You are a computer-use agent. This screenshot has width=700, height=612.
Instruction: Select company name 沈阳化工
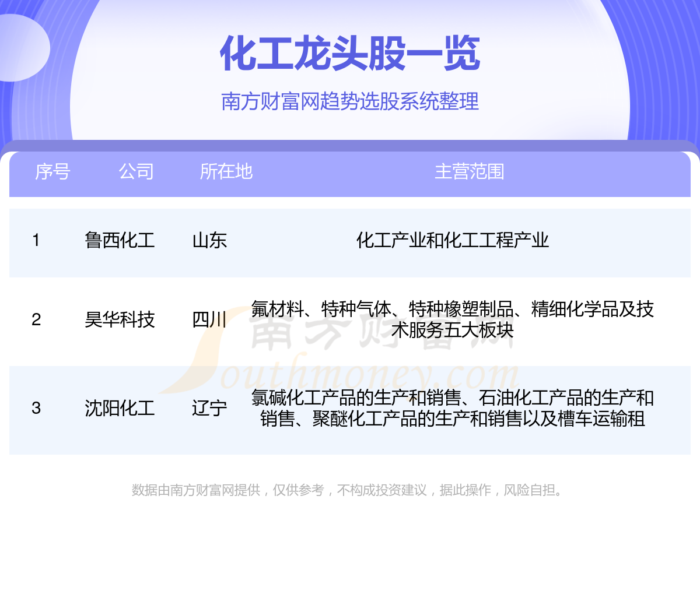pyautogui.click(x=120, y=408)
